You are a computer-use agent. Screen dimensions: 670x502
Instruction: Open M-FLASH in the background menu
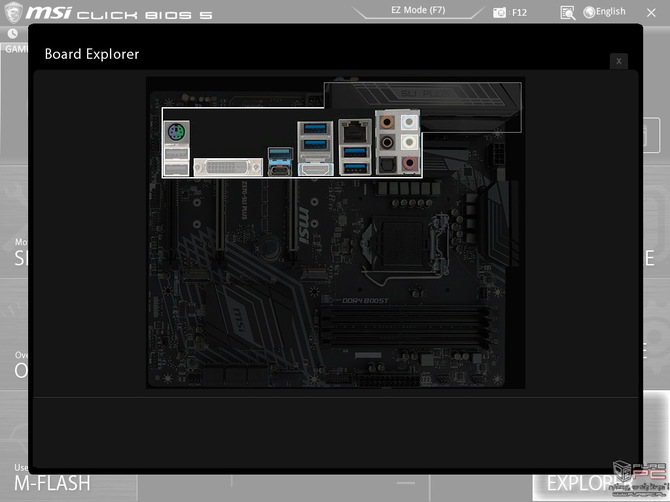(52, 483)
